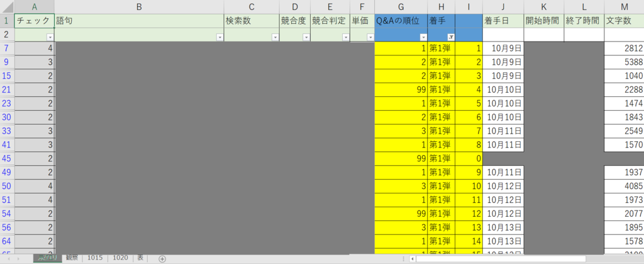
Task: Click the cell with value 2812
Action: click(x=624, y=48)
